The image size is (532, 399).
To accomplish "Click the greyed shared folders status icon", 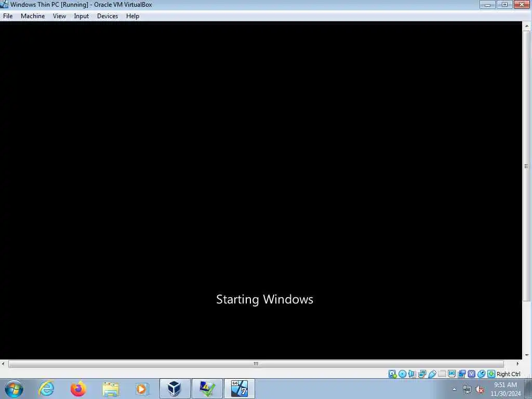I will coord(442,374).
